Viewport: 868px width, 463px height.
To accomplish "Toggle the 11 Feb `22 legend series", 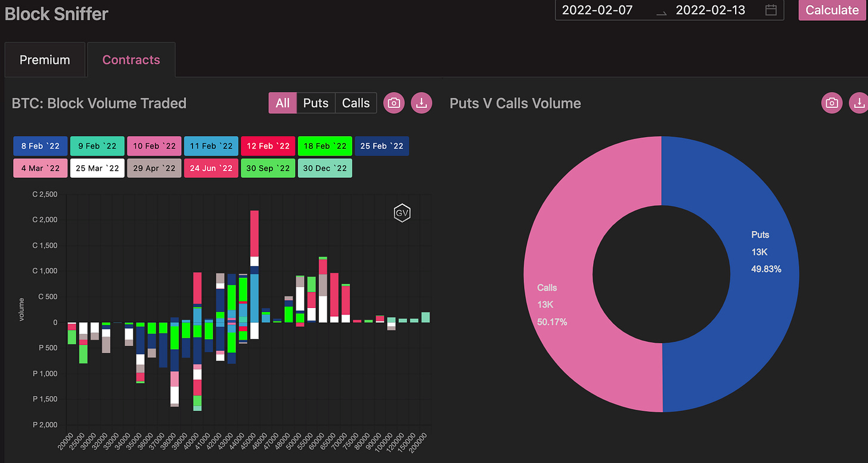I will [212, 146].
